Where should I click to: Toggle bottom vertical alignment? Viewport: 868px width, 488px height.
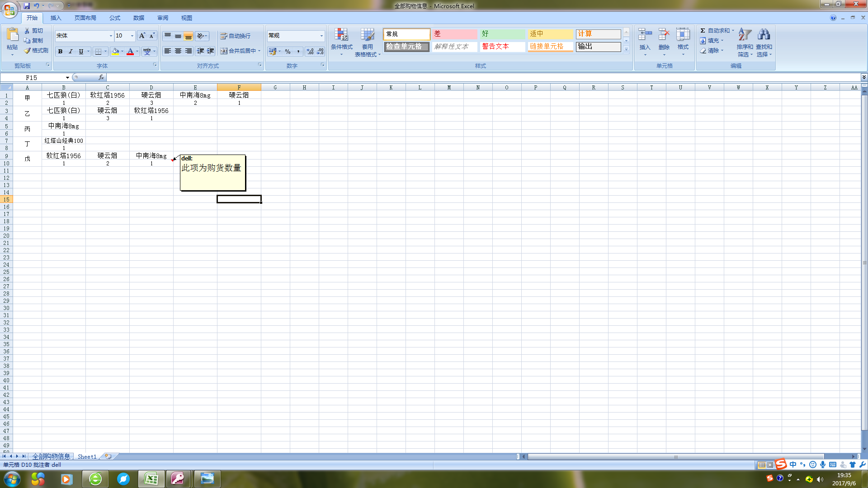click(189, 36)
